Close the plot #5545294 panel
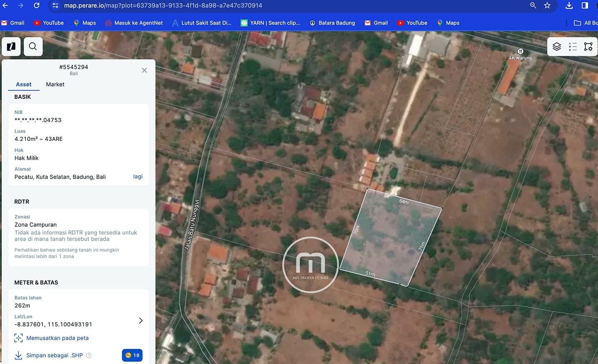The image size is (598, 364). pos(144,70)
